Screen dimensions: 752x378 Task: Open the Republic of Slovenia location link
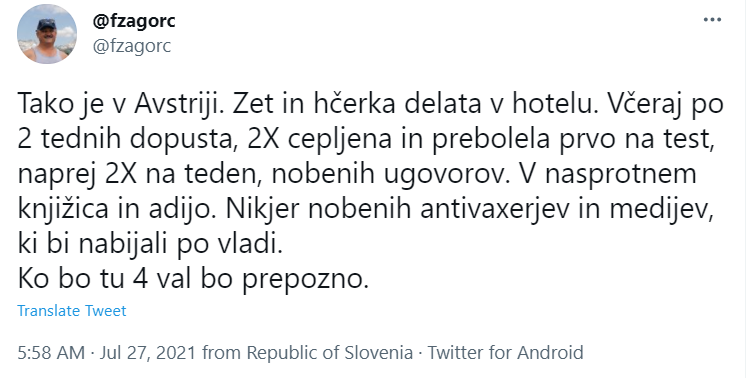click(329, 353)
